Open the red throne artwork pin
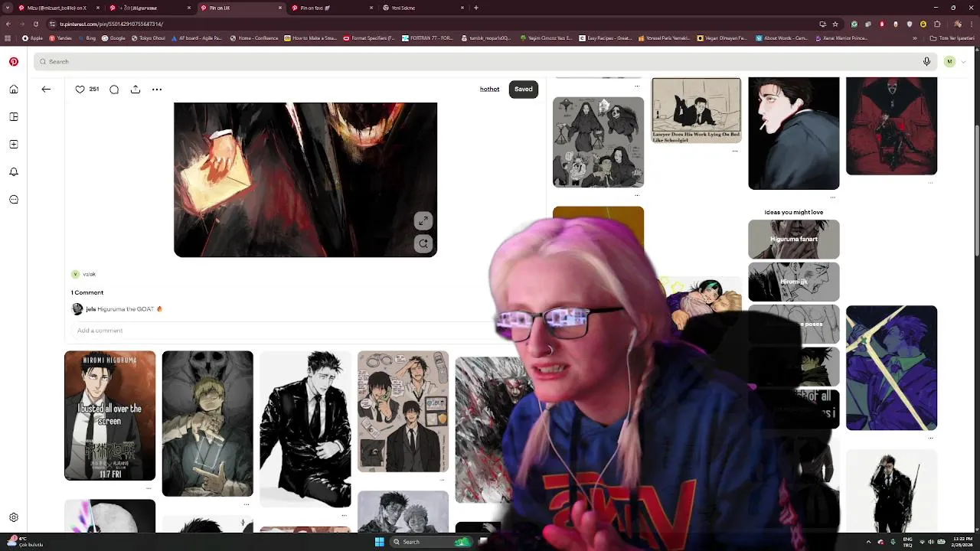The image size is (980, 551). pyautogui.click(x=891, y=126)
